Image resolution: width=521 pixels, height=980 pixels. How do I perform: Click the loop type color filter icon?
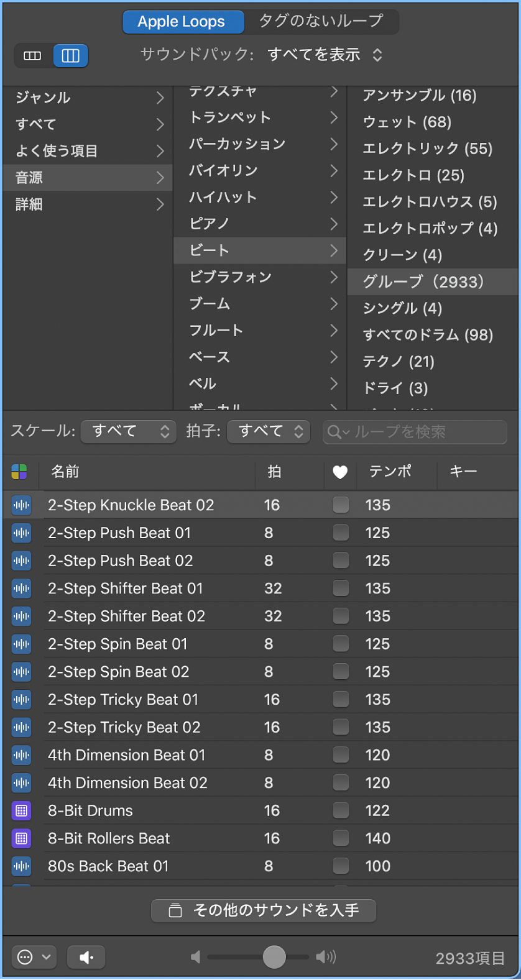(x=19, y=472)
